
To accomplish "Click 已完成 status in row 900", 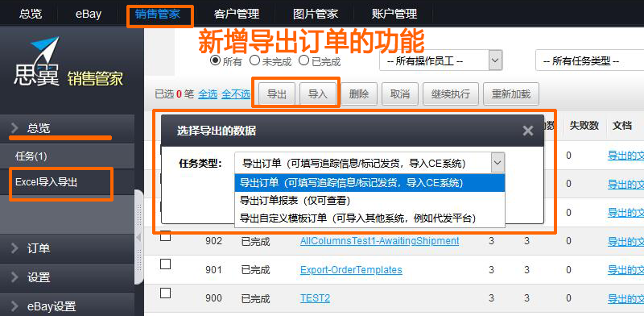I will click(x=255, y=298).
